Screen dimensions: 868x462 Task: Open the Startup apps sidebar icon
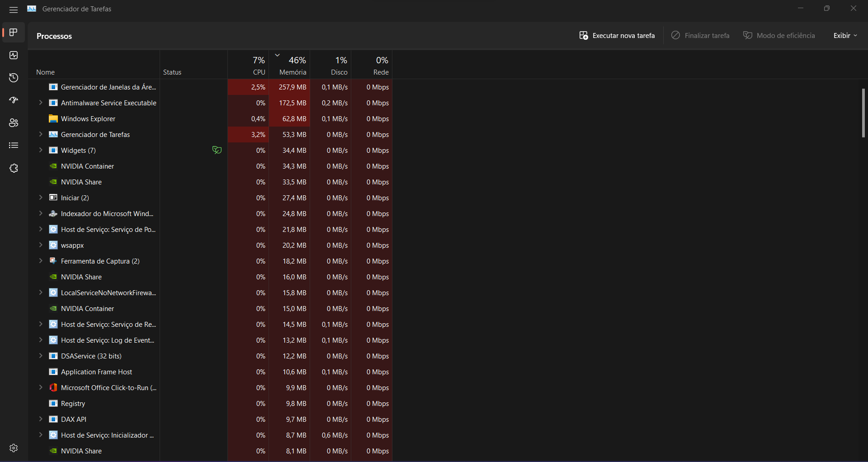click(14, 100)
